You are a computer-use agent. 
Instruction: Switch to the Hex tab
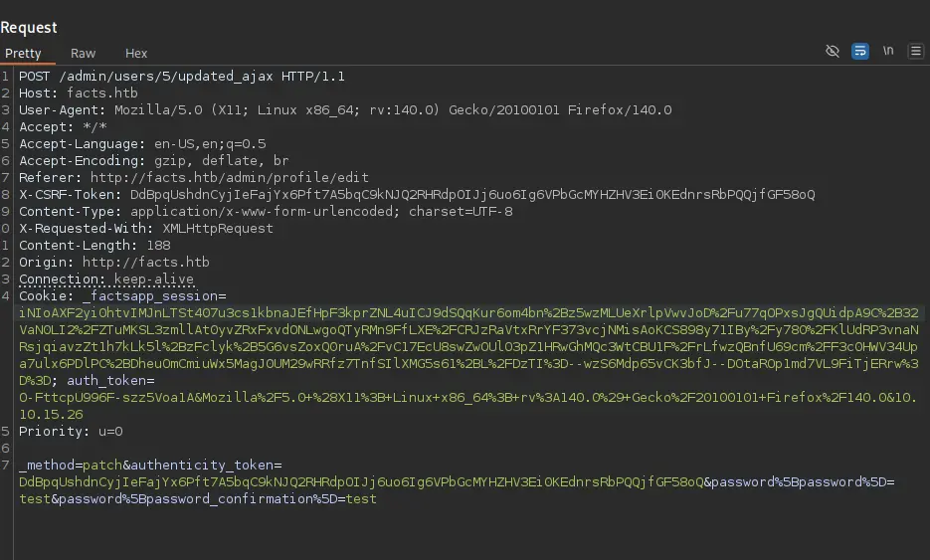(x=136, y=54)
